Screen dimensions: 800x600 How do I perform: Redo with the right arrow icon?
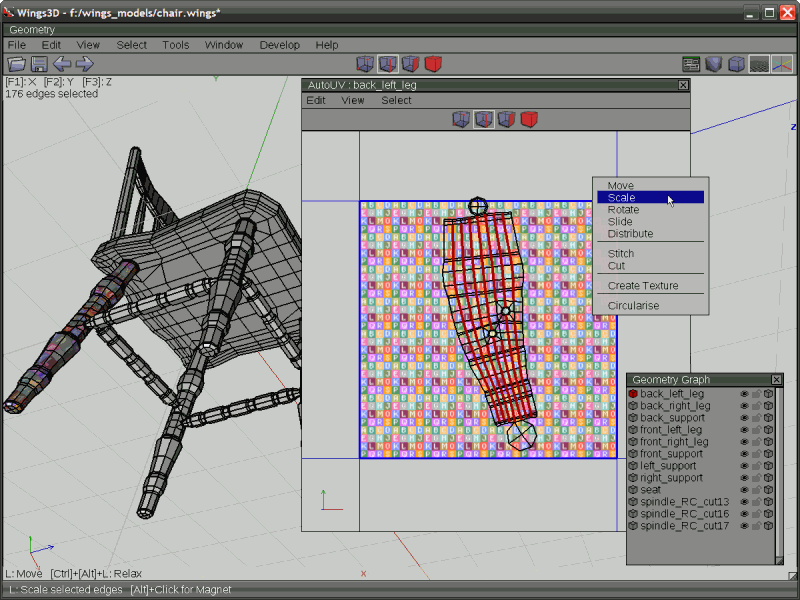coord(85,64)
